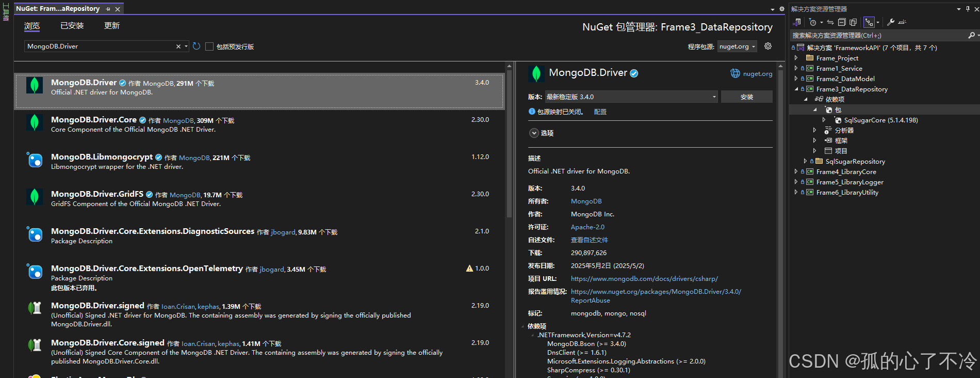
Task: Click the nuget.org globe icon in details
Action: pos(735,73)
